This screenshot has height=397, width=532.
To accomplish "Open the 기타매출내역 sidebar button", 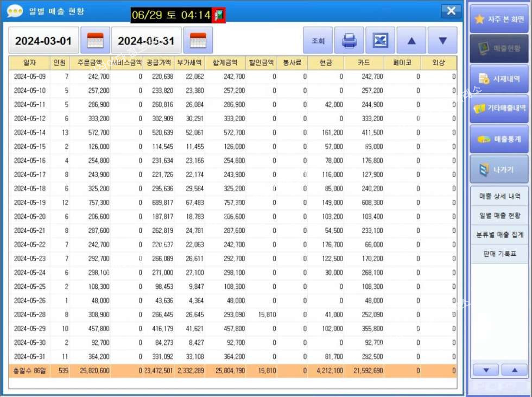I will click(499, 108).
